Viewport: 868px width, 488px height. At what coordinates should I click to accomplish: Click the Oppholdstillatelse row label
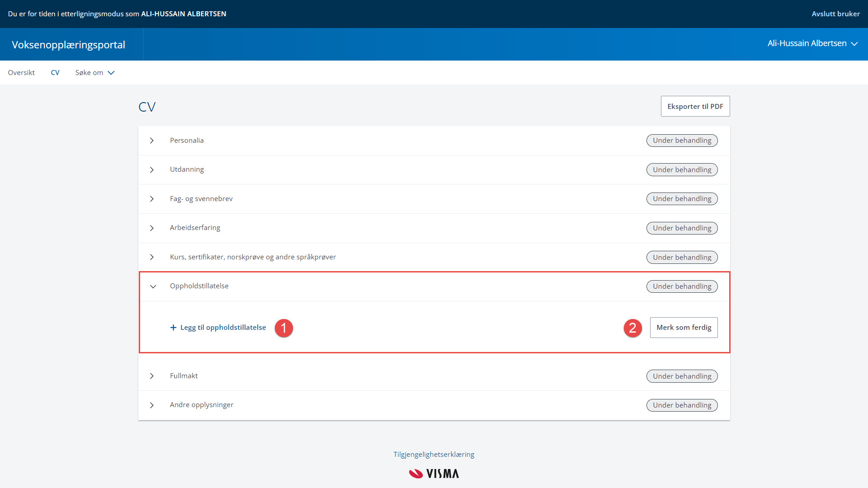point(199,286)
